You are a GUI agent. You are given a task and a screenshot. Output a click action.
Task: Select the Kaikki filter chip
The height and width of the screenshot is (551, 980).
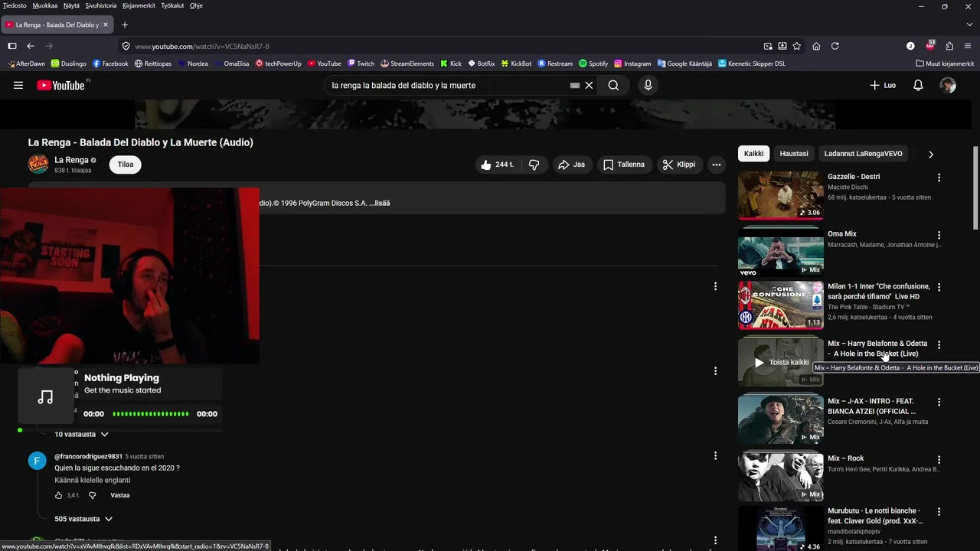[x=754, y=154]
